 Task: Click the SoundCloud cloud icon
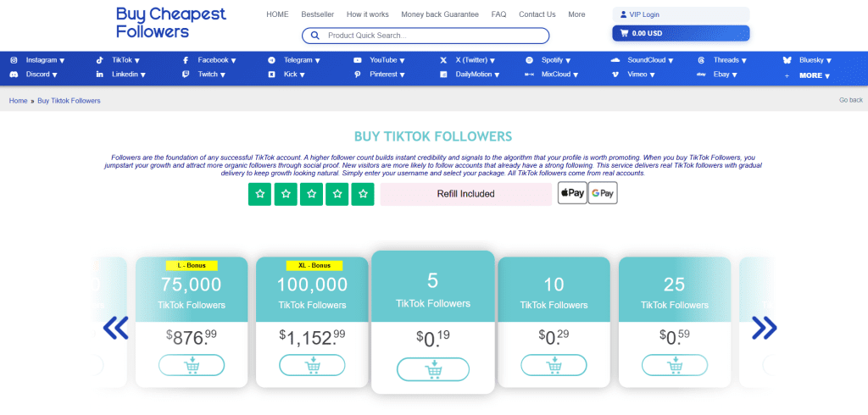tap(615, 60)
